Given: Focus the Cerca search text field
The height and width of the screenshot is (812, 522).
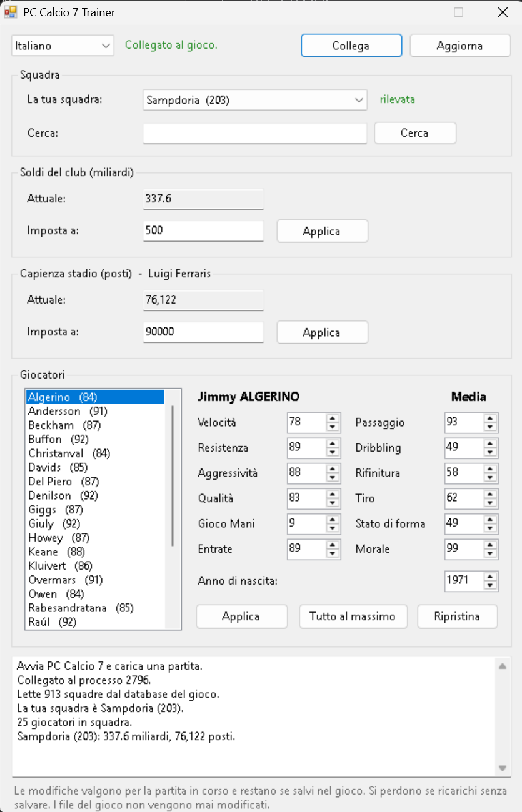Looking at the screenshot, I should coord(254,133).
